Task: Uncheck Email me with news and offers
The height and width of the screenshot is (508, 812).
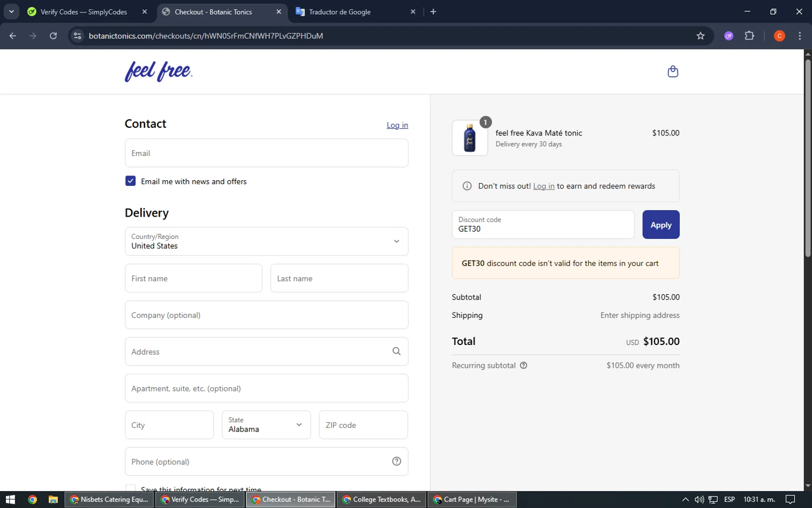Action: pyautogui.click(x=130, y=181)
